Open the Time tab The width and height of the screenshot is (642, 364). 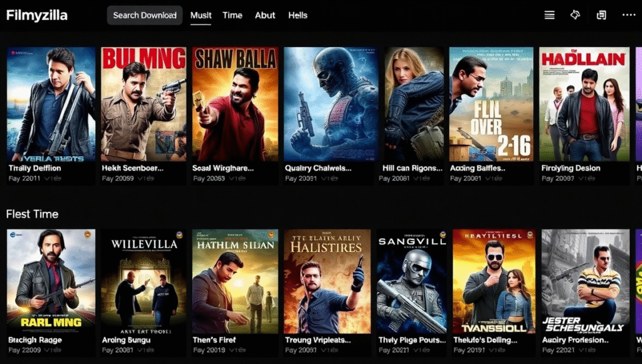[x=232, y=15]
